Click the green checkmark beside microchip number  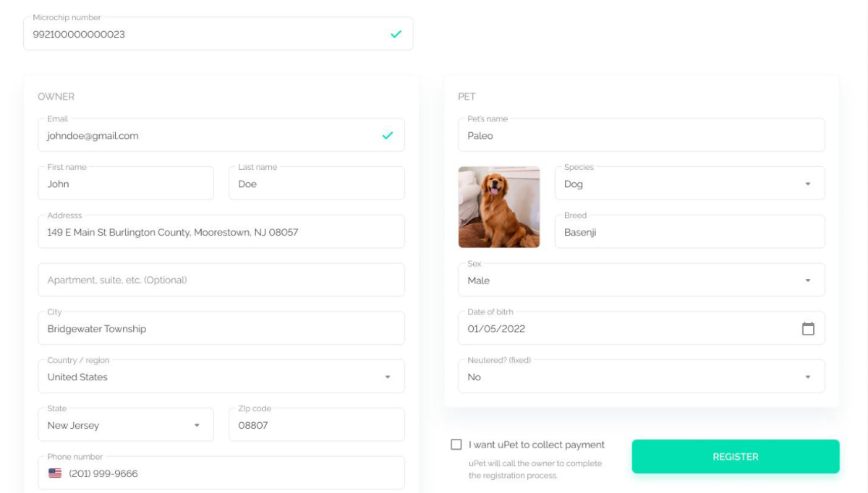coord(391,32)
